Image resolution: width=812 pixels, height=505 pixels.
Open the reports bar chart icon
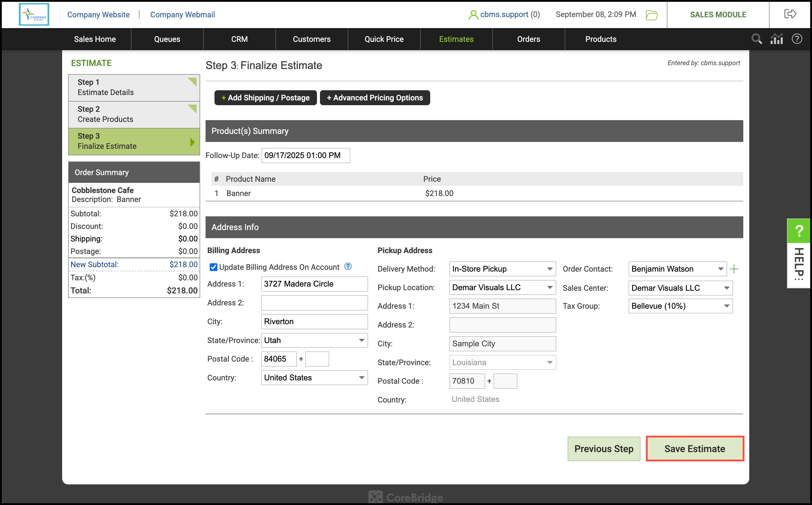[777, 39]
